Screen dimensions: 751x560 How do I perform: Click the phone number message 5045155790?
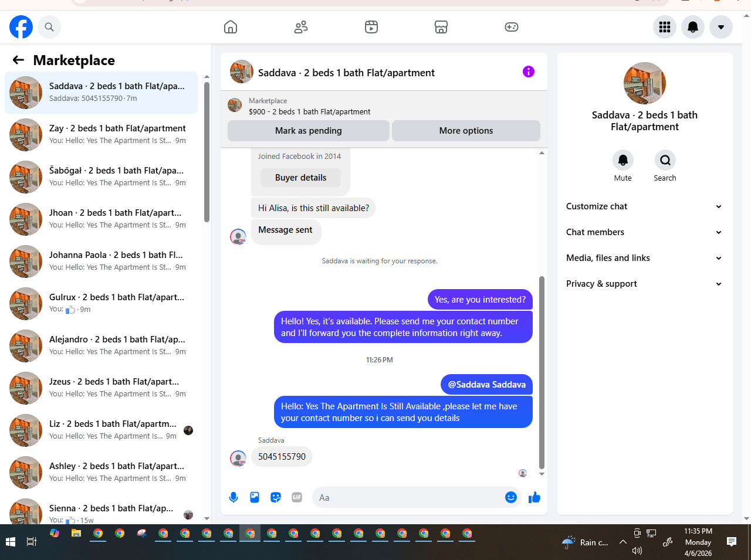coord(282,457)
